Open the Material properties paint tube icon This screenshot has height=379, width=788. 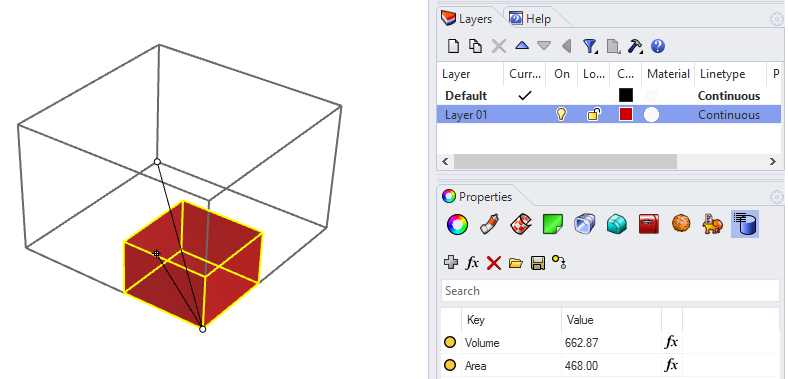(x=489, y=224)
